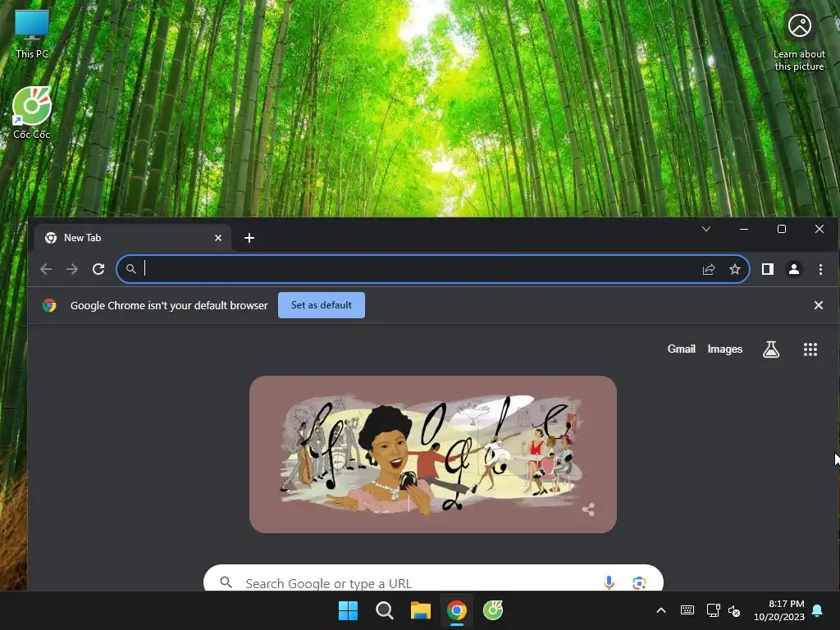The height and width of the screenshot is (630, 840).
Task: Click Chrome icon in taskbar
Action: pos(456,610)
